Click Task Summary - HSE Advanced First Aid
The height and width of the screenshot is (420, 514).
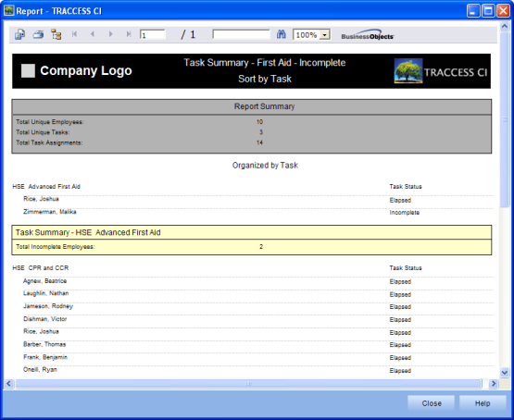coord(88,232)
